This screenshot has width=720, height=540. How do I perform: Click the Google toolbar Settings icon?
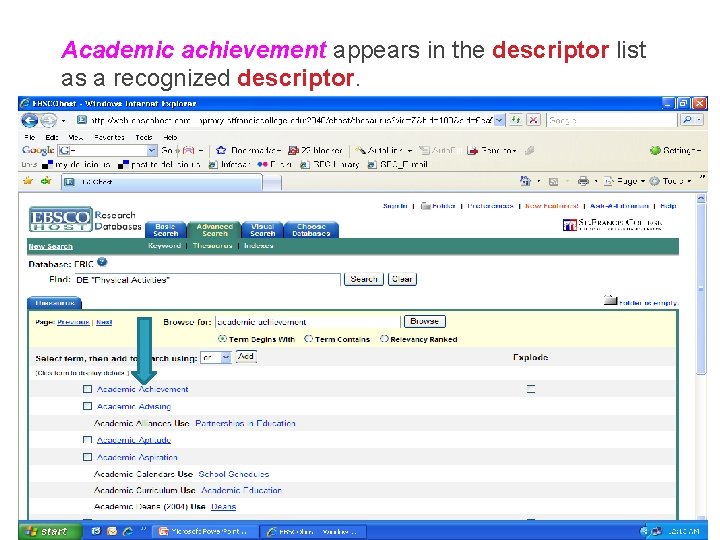click(655, 150)
